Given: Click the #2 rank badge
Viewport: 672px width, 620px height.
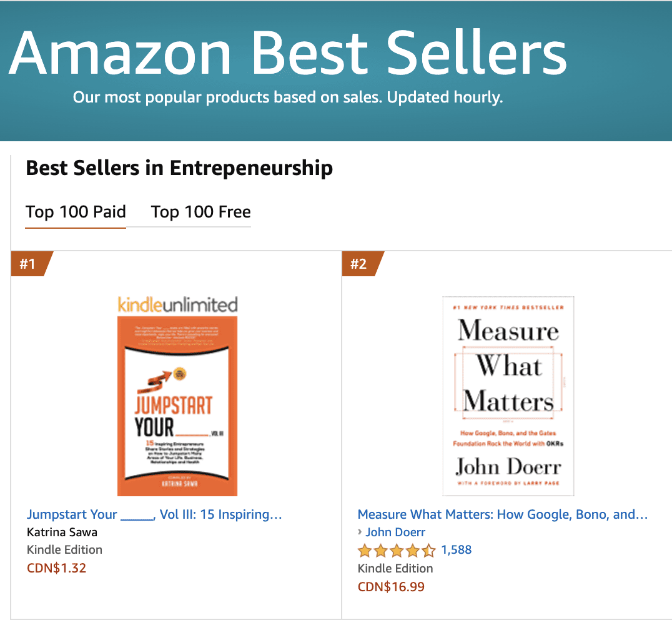Looking at the screenshot, I should point(359,264).
